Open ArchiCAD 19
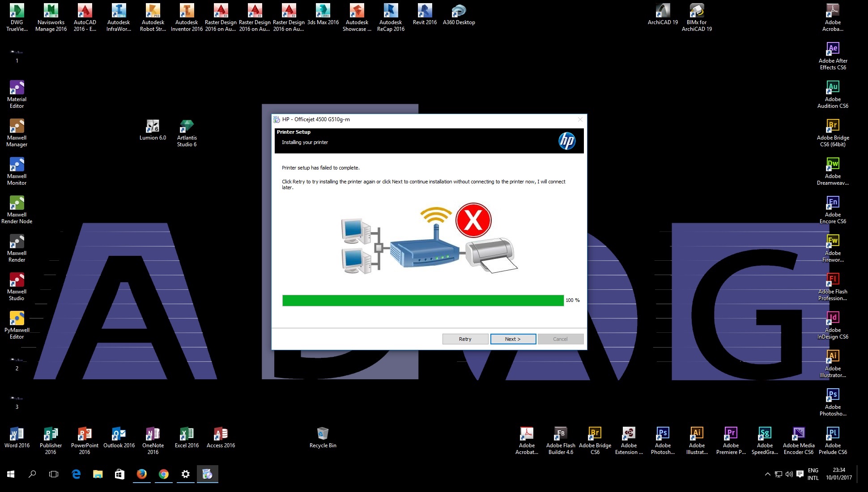Viewport: 868px width, 492px height. coord(663,11)
